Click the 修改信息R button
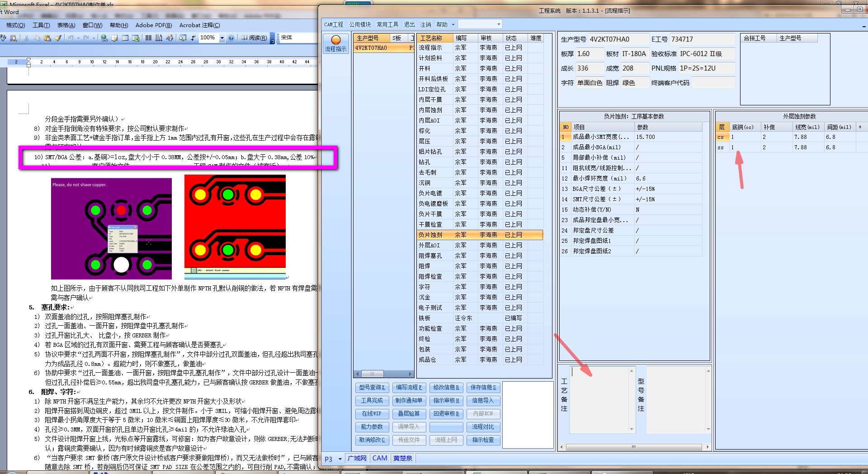This screenshot has height=474, width=868. [x=446, y=387]
